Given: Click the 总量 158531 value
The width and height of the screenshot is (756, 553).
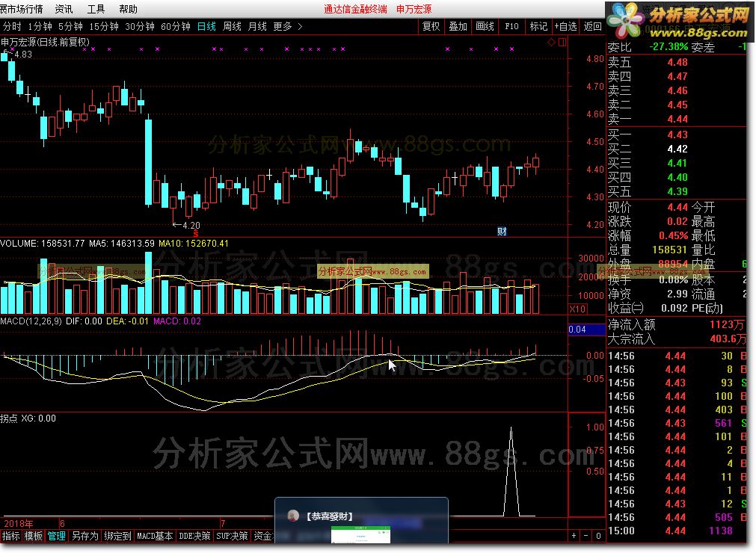Looking at the screenshot, I should click(x=670, y=250).
